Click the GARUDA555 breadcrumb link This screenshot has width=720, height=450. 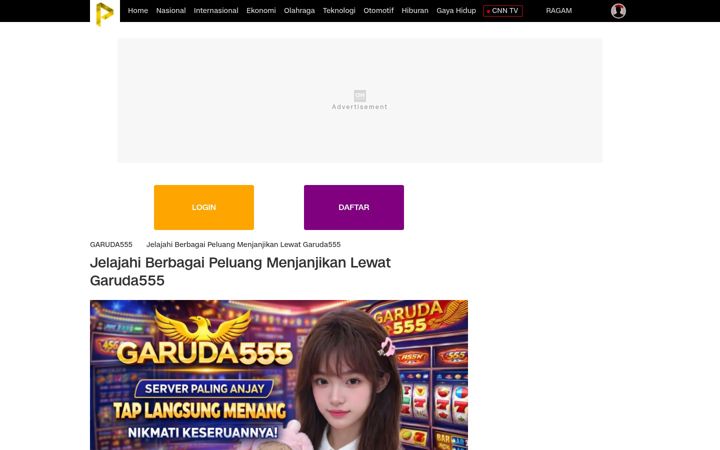point(111,244)
